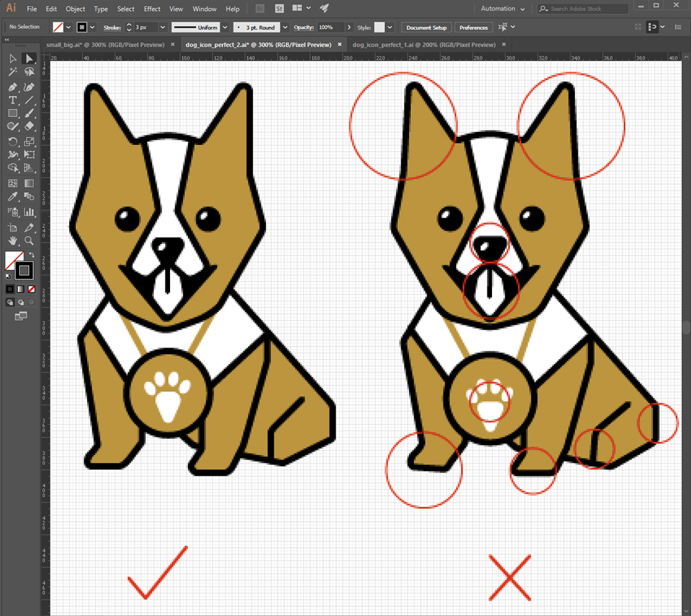Click the Preferences button
The height and width of the screenshot is (616, 691).
point(473,28)
